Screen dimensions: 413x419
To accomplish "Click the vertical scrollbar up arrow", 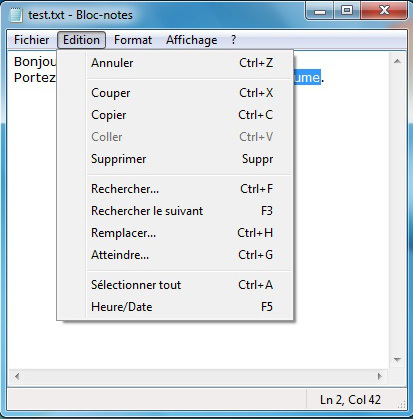I will pyautogui.click(x=397, y=61).
